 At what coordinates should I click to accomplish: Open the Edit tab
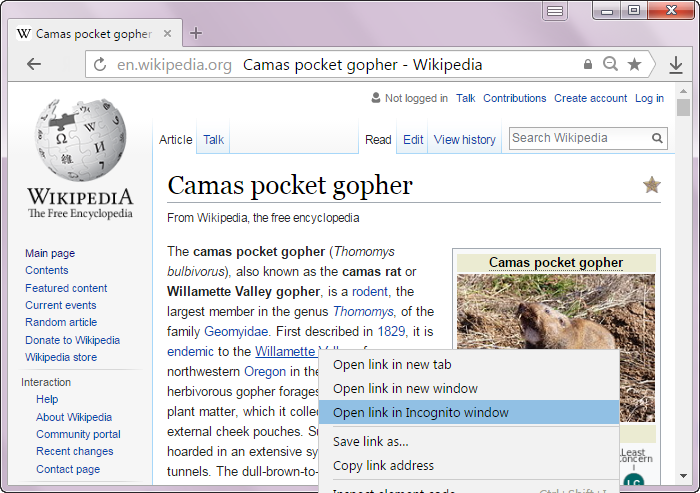[413, 140]
